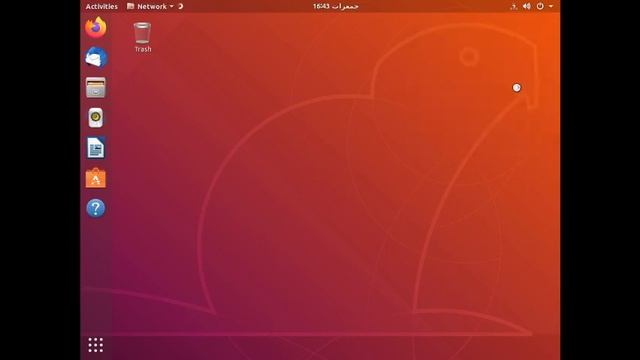Launch Rhythmbox music player
The image size is (640, 360).
click(96, 118)
